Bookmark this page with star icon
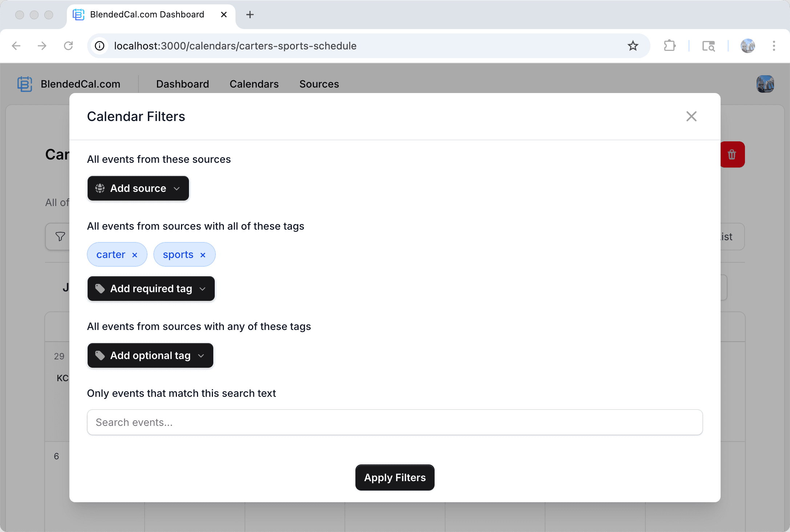This screenshot has width=790, height=532. [x=633, y=46]
